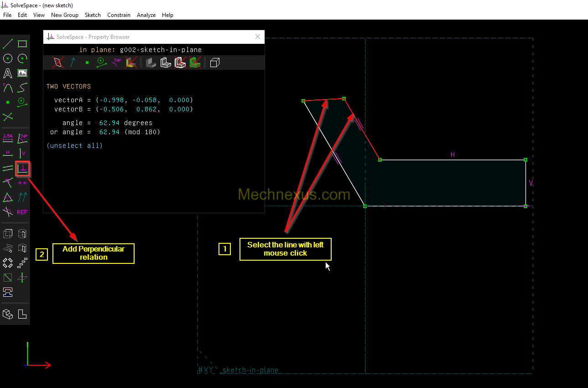
Task: Open the Analyze menu
Action: (x=146, y=15)
